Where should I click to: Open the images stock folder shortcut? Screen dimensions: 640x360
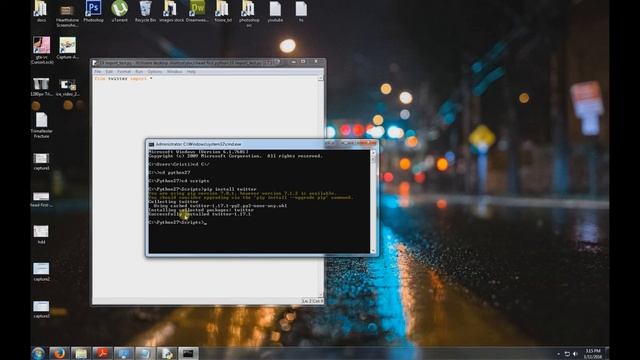pos(171,11)
